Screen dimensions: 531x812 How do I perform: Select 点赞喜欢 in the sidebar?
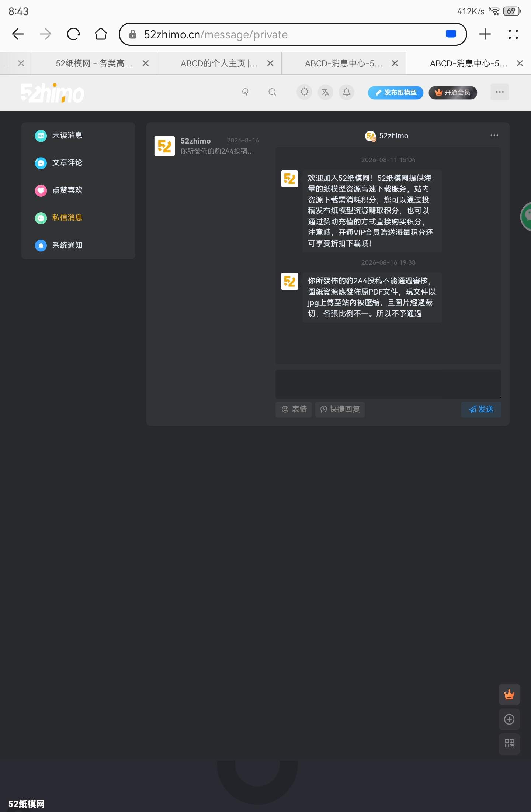click(x=78, y=190)
